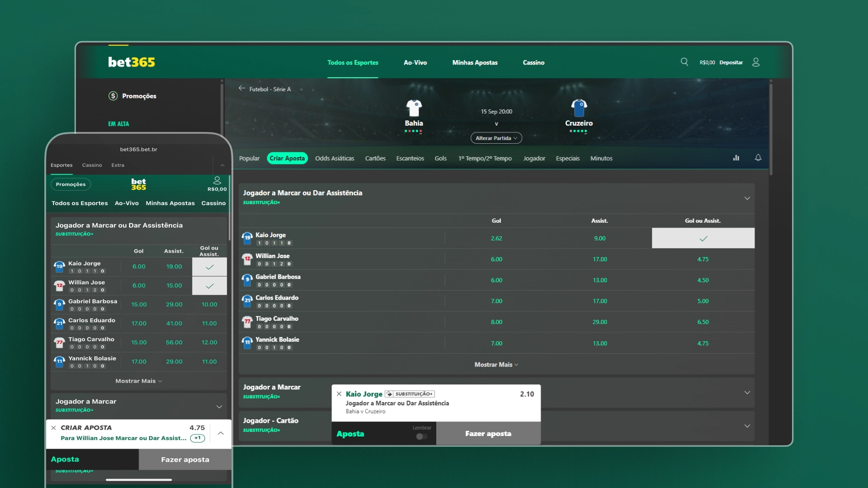
Task: Collapse Jogador a Marcar ou Dar Assistência section
Action: 747,198
